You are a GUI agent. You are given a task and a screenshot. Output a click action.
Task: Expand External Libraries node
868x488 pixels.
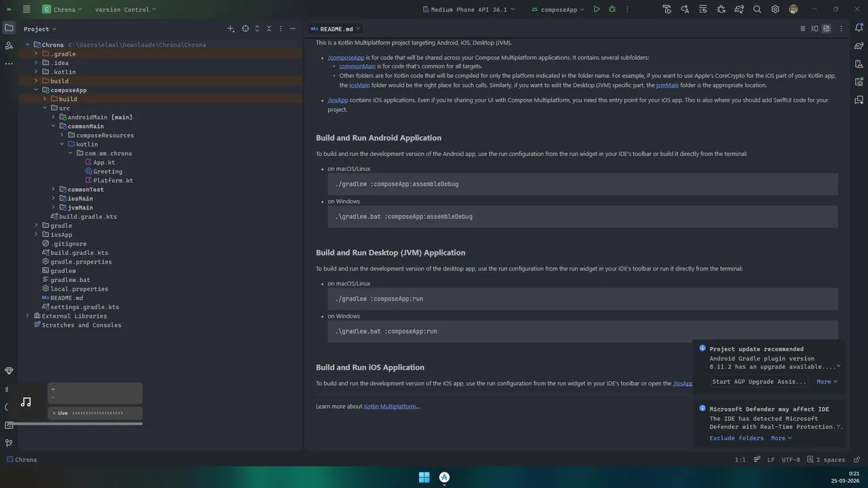[x=28, y=316]
